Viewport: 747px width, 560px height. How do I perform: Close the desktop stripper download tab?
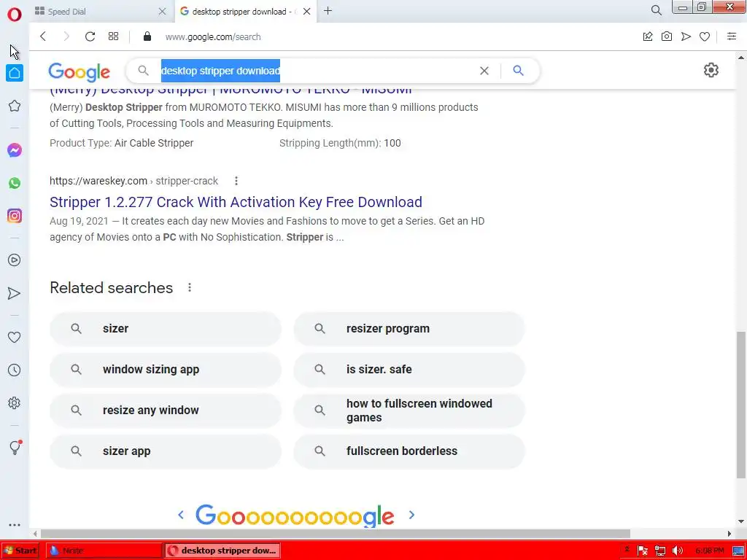click(x=307, y=12)
